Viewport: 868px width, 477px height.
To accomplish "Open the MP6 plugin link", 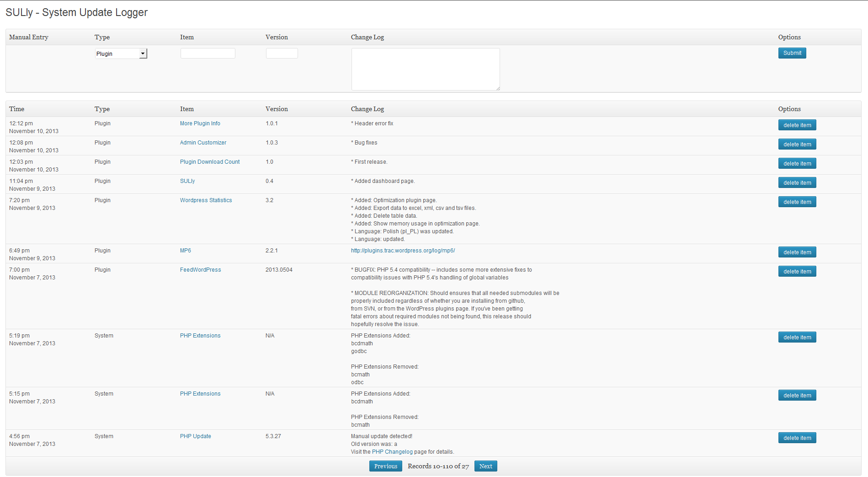I will pos(186,251).
